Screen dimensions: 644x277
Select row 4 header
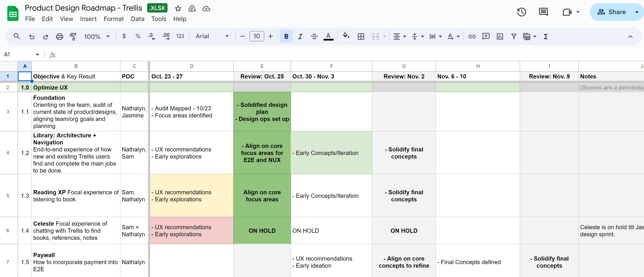(x=8, y=153)
